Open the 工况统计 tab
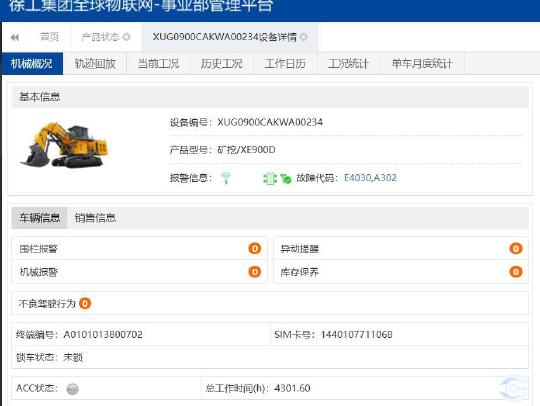Screen dimensions: 540x406 pyautogui.click(x=349, y=64)
